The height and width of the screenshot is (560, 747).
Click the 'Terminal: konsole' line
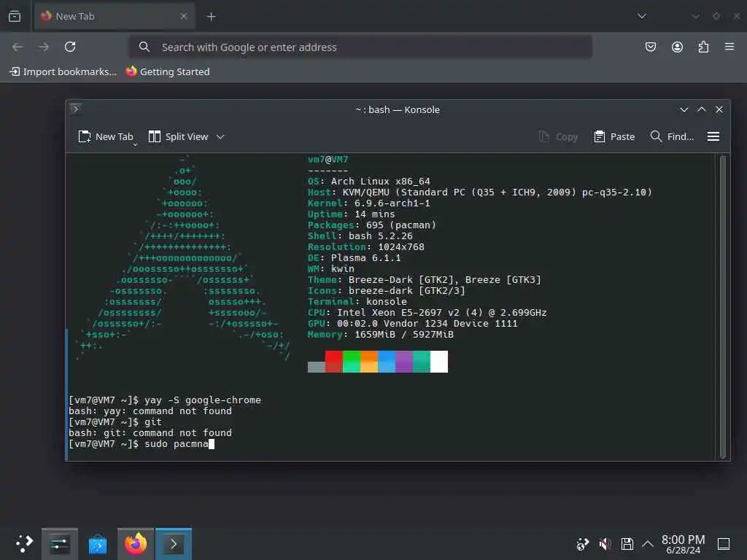pos(357,302)
